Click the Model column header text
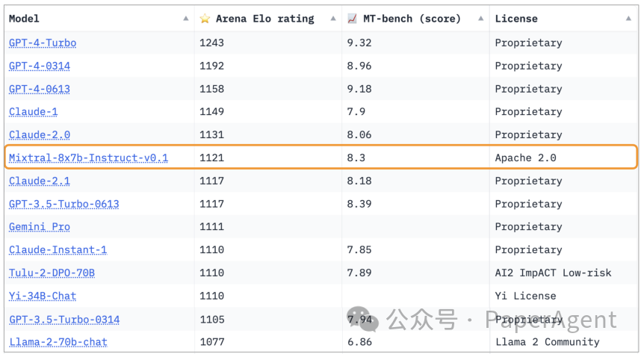The width and height of the screenshot is (644, 354). click(24, 19)
